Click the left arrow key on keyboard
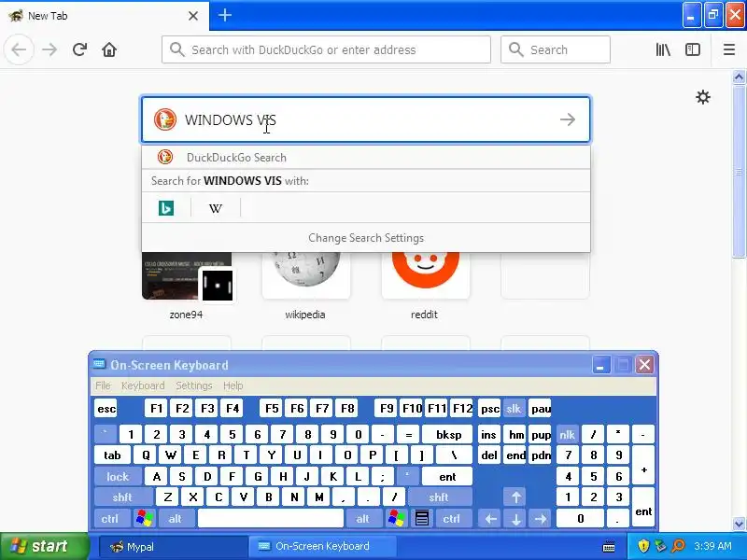747x560 pixels. (491, 518)
